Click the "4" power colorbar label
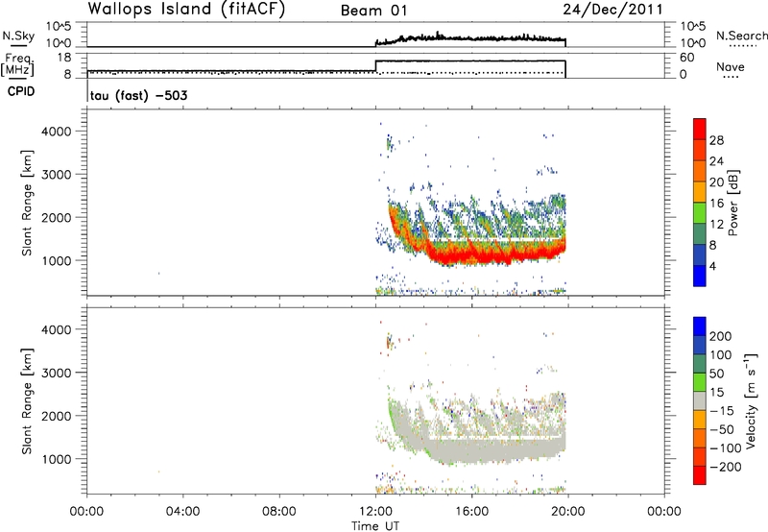The height and width of the screenshot is (532, 768). 712,266
